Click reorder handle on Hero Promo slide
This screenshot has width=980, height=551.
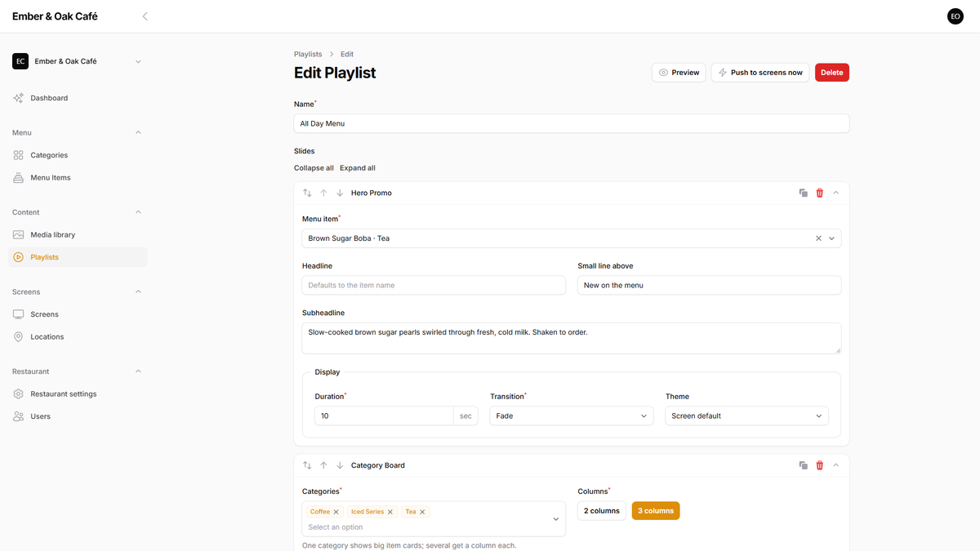coord(307,193)
